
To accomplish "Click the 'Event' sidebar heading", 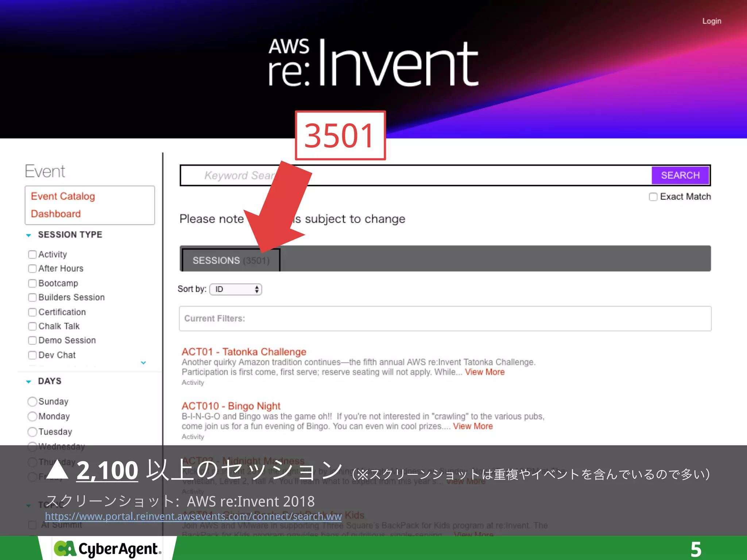I will pos(44,171).
